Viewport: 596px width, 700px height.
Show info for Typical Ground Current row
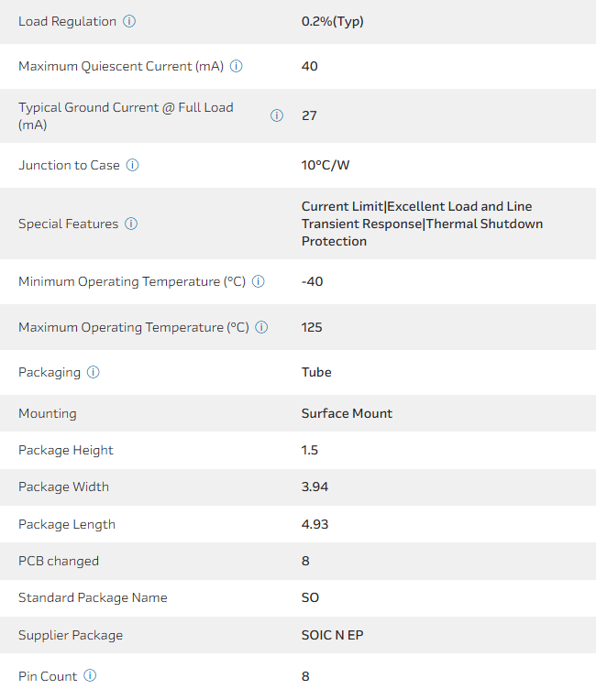(277, 115)
